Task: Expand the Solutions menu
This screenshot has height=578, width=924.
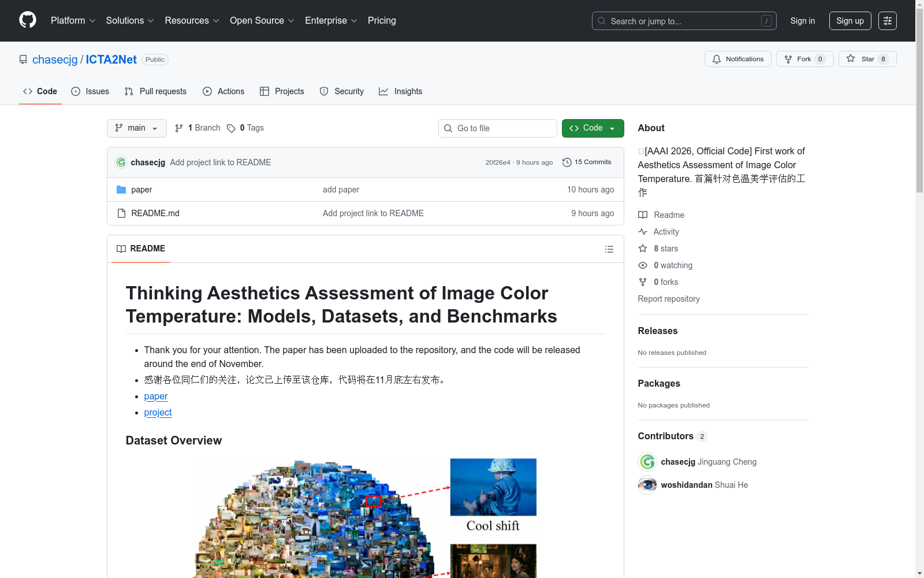Action: [130, 21]
